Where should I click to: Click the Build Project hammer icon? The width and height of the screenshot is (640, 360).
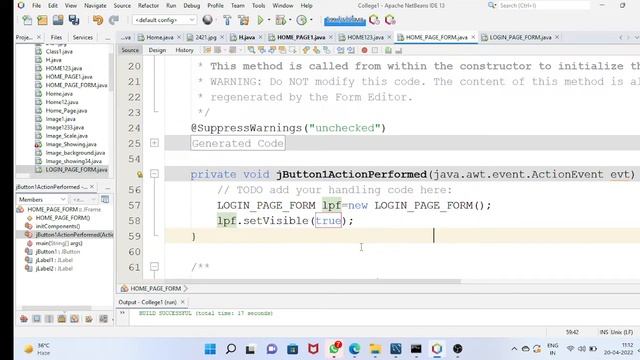point(227,20)
